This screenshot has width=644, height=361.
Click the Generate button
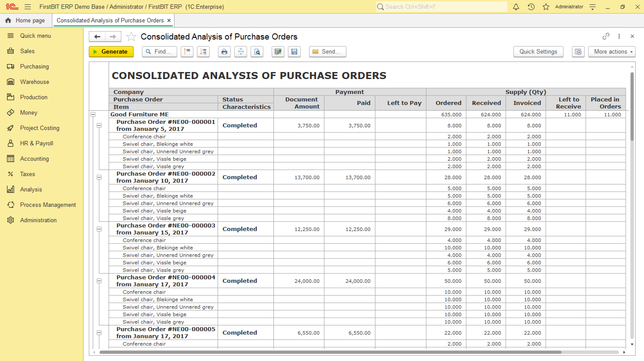(x=111, y=52)
